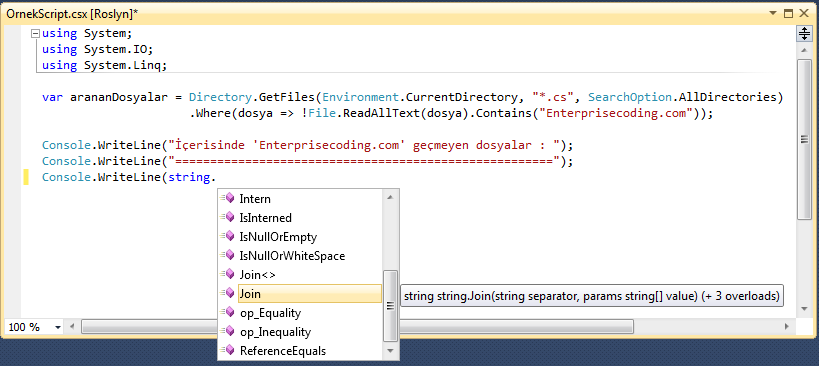Select Join from the IntelliSense list
The image size is (819, 366).
[x=310, y=293]
